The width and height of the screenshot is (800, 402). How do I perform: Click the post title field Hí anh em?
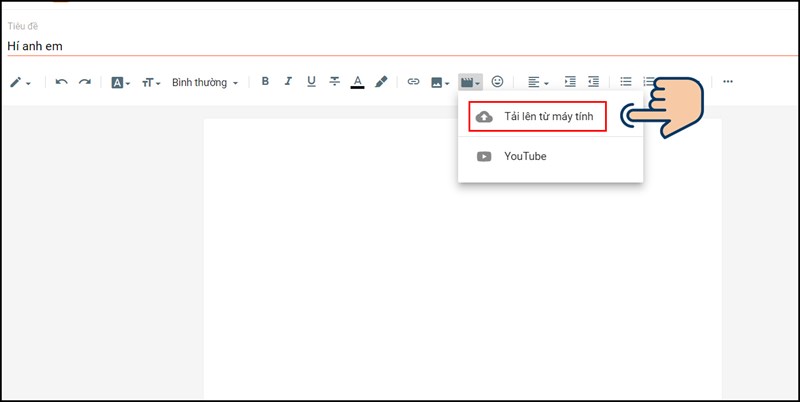402,46
